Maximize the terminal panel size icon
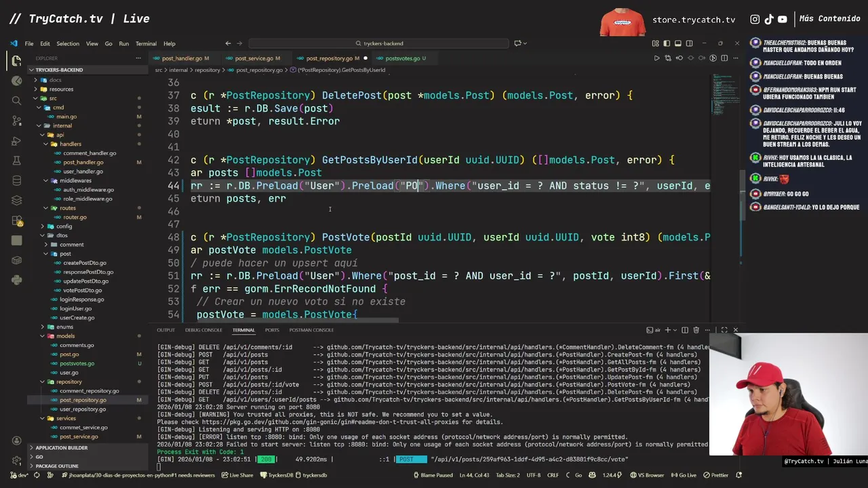The height and width of the screenshot is (488, 868). point(724,330)
